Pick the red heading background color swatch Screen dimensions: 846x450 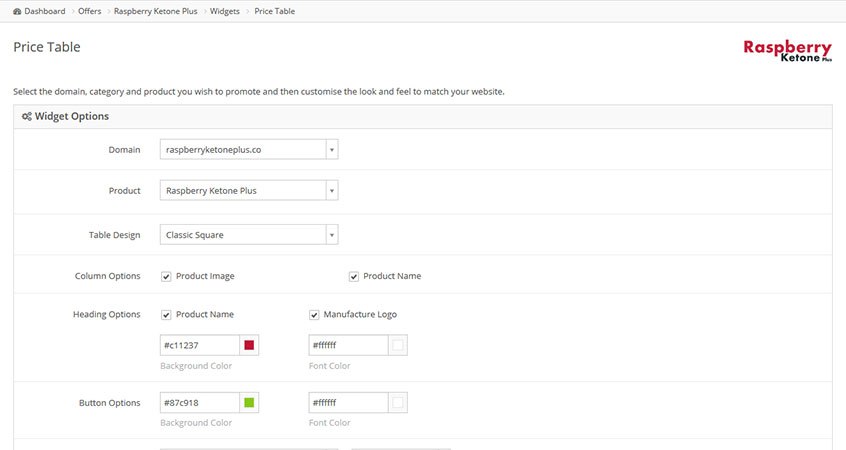pos(249,345)
